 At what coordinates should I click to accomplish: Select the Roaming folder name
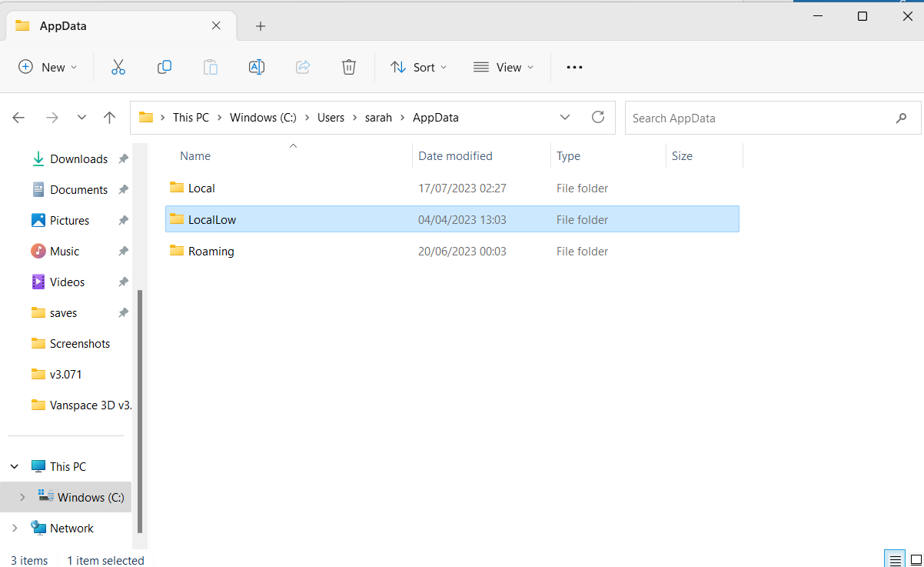pos(211,252)
